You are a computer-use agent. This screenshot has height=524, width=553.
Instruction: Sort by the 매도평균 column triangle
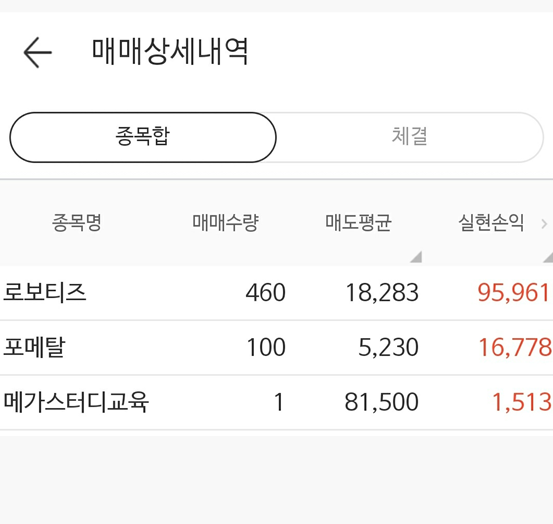(416, 257)
